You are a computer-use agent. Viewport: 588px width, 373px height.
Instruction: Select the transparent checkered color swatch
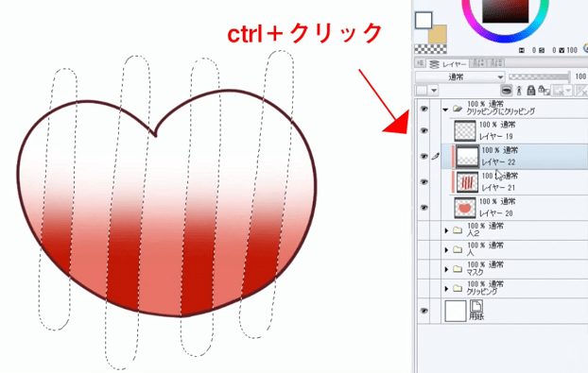coord(430,49)
